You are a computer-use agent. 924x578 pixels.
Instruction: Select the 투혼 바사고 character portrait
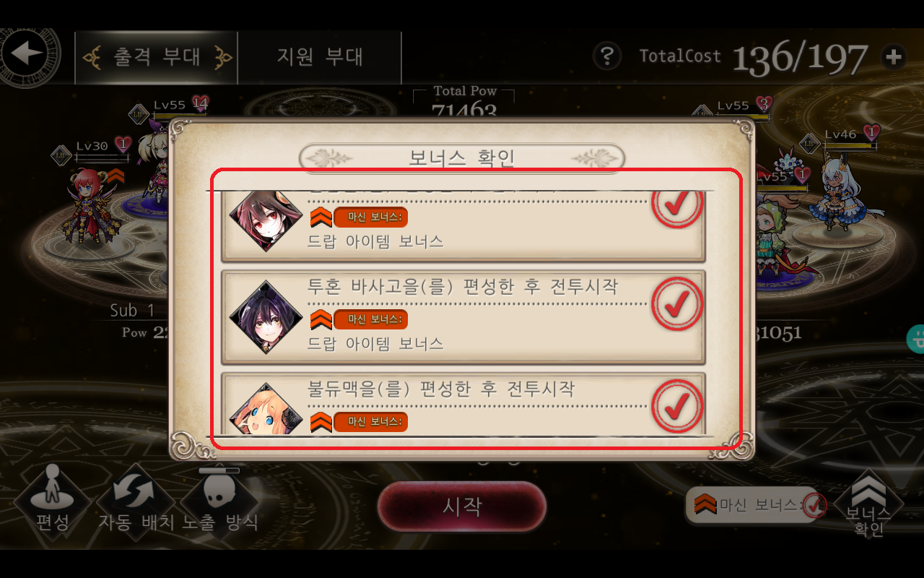coord(266,317)
